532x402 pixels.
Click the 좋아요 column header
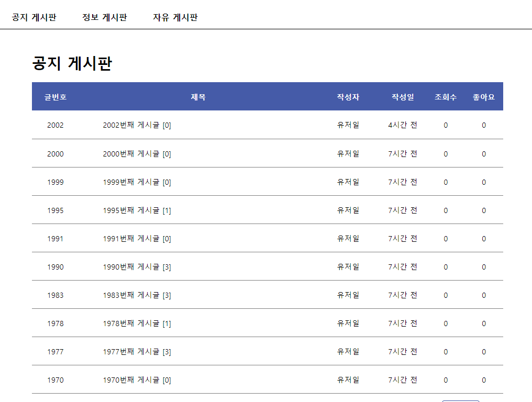pos(484,97)
